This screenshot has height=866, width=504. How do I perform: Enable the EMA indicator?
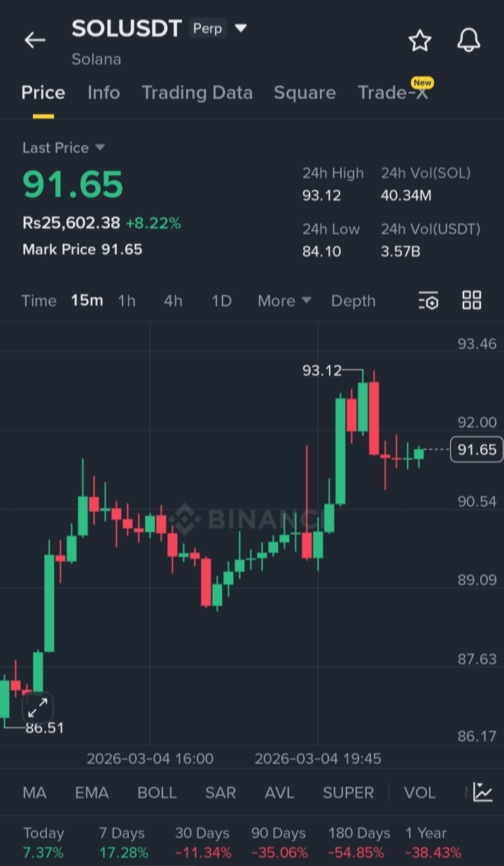[x=92, y=792]
